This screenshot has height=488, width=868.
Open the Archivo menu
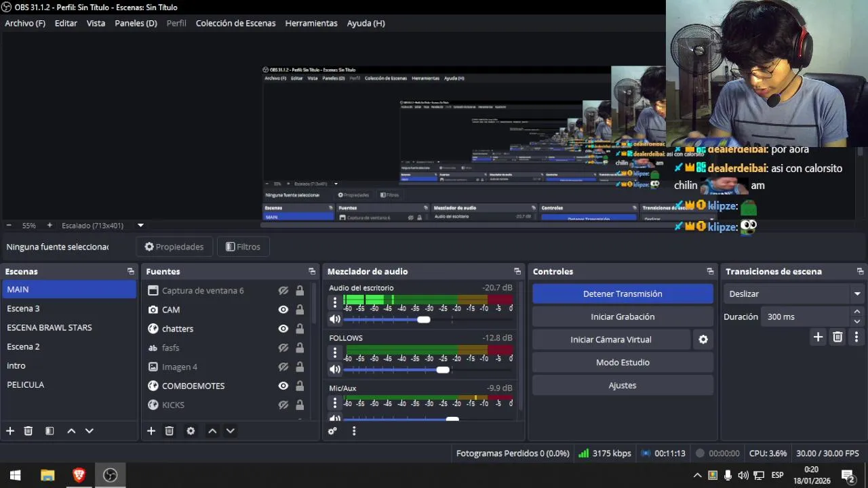point(25,23)
